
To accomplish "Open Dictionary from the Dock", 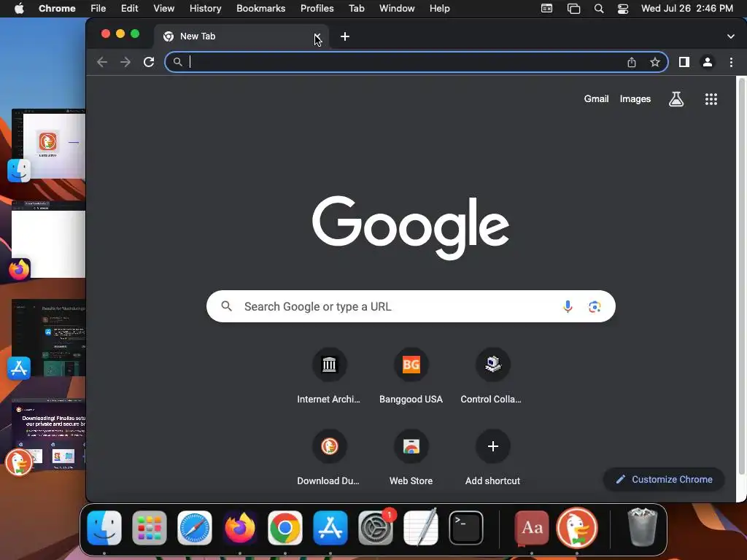I will pyautogui.click(x=532, y=528).
